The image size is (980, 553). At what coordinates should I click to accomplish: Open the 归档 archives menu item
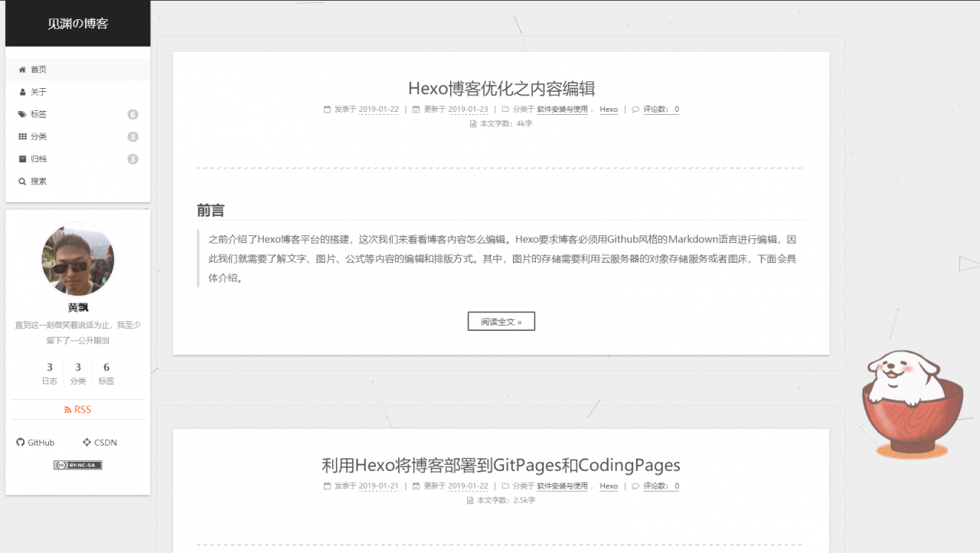click(77, 159)
